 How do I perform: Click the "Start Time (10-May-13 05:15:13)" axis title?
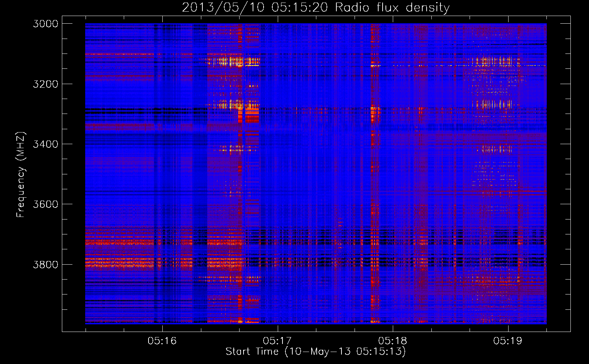click(316, 352)
